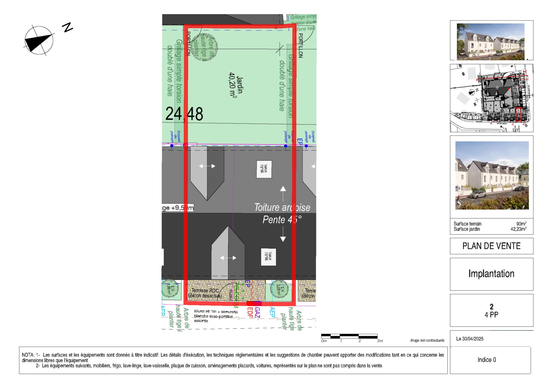Click the Implantation title box
This screenshot has width=555, height=392.
491,274
